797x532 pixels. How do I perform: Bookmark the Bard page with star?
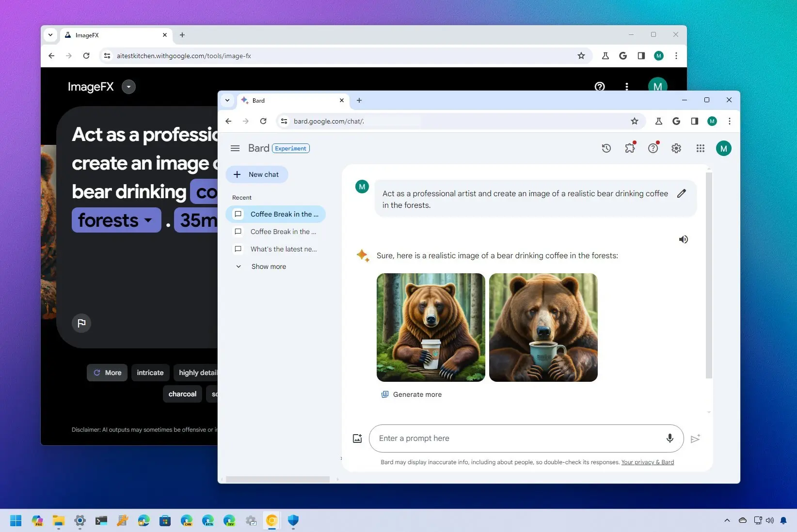click(634, 121)
